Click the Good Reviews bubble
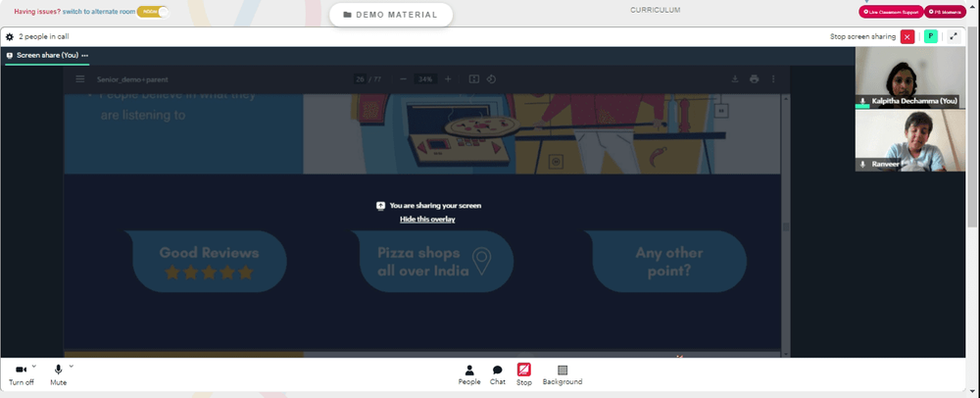Image resolution: width=980 pixels, height=398 pixels. 208,261
